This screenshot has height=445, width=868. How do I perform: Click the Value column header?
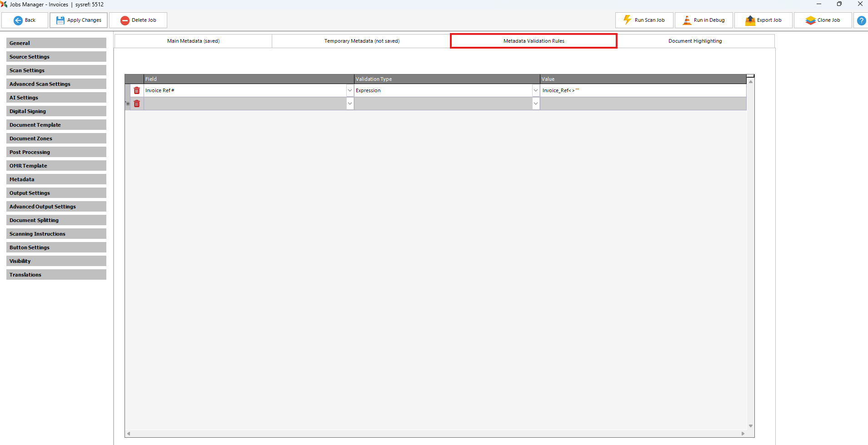pos(643,79)
